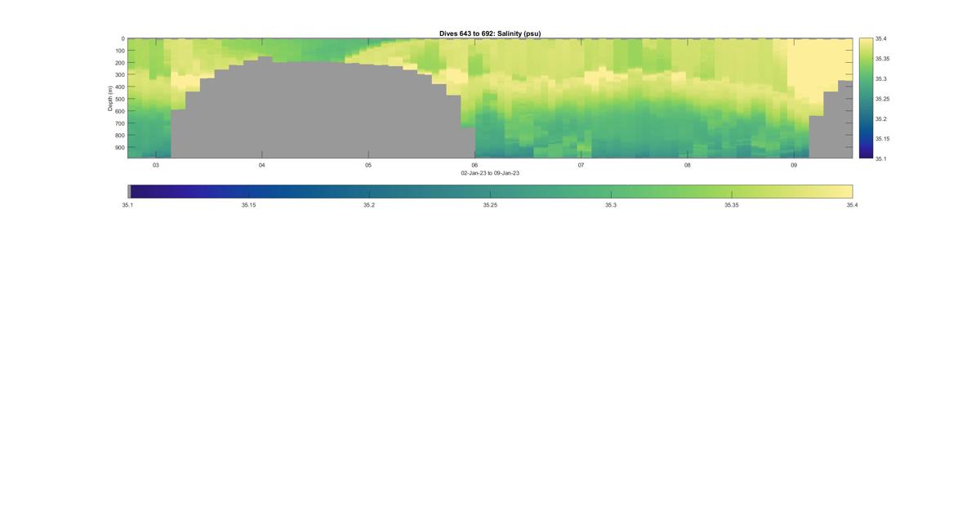The height and width of the screenshot is (508, 980).
Task: Click the depth axis tick label "0"
Action: tap(122, 38)
